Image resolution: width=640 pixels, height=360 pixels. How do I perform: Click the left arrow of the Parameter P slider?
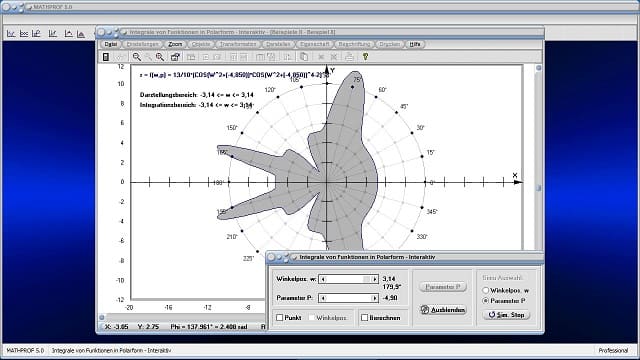coord(323,298)
